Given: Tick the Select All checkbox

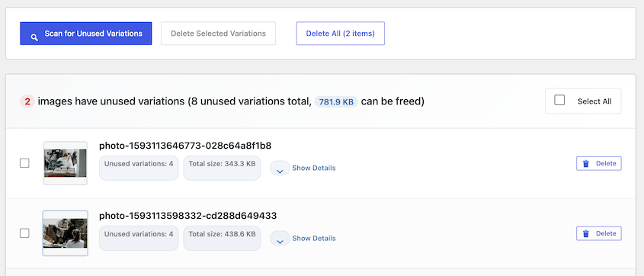Looking at the screenshot, I should pos(559,100).
